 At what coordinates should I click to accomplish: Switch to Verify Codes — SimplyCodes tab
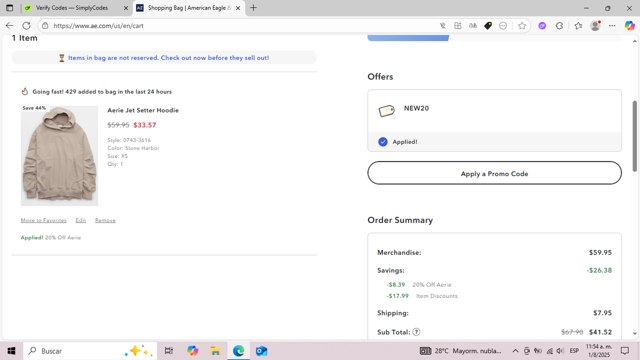pyautogui.click(x=71, y=8)
